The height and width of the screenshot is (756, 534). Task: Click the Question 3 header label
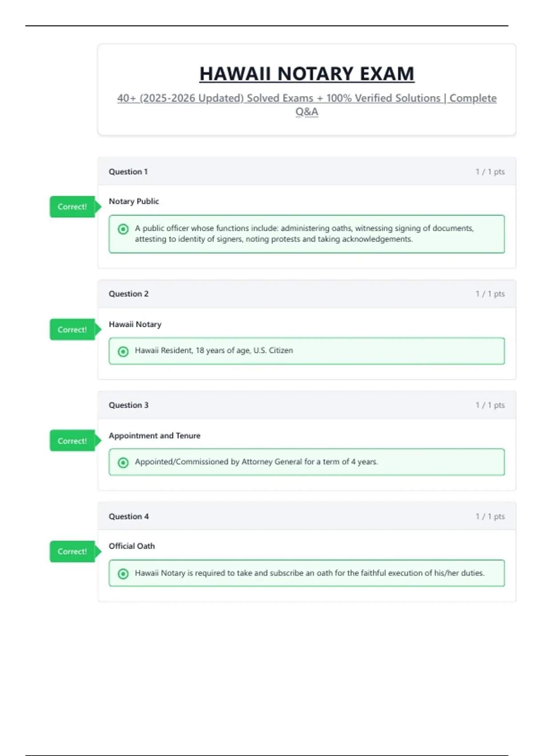click(x=129, y=405)
